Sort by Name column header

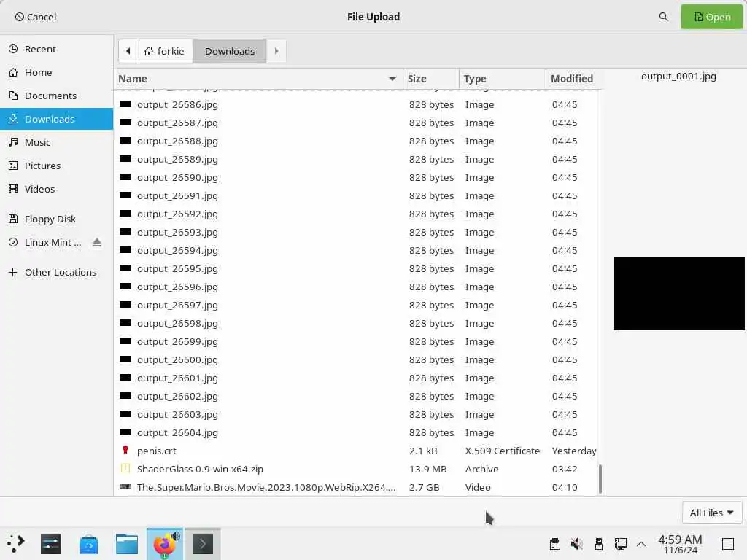pyautogui.click(x=258, y=79)
